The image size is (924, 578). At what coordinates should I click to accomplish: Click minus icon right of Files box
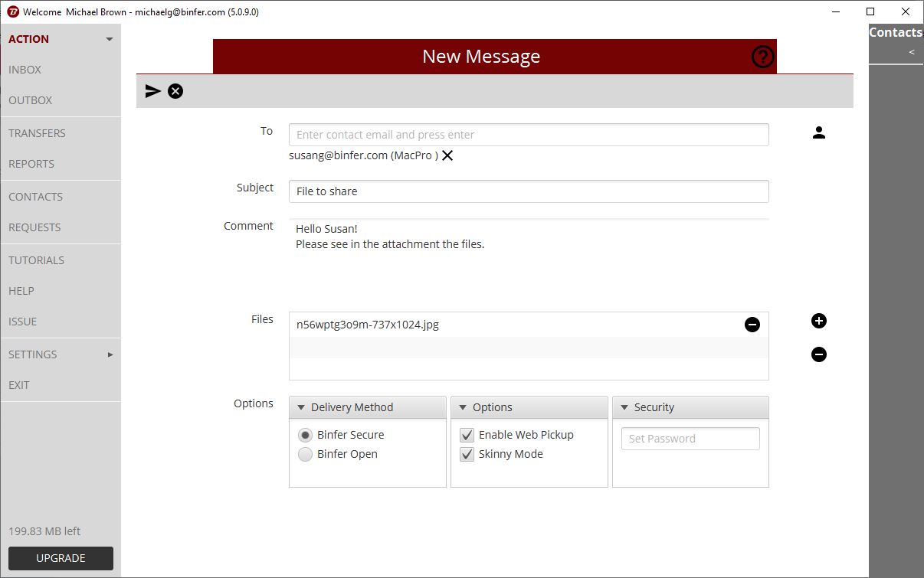pyautogui.click(x=818, y=354)
